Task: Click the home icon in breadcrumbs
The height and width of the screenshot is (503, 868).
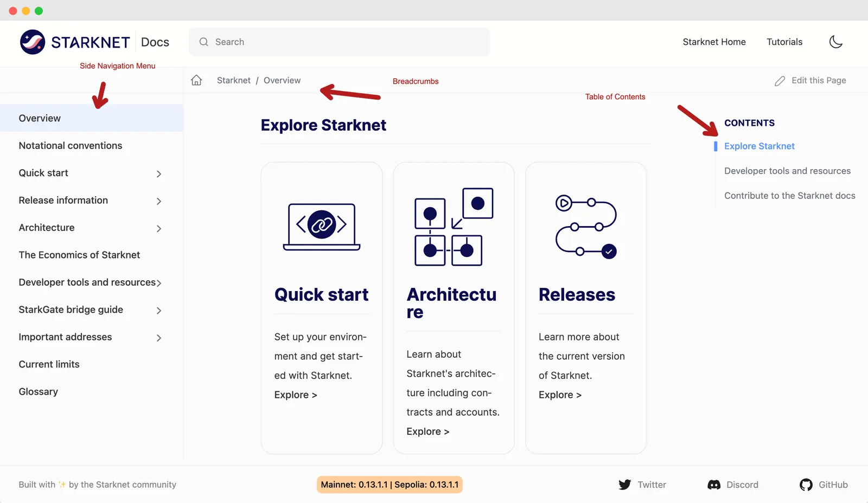Action: pos(196,80)
